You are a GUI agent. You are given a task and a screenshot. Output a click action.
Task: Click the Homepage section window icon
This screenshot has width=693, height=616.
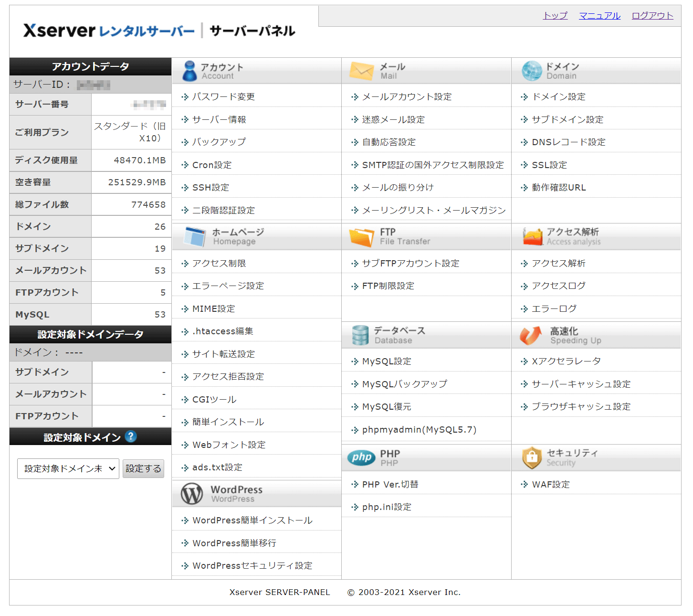pos(195,236)
